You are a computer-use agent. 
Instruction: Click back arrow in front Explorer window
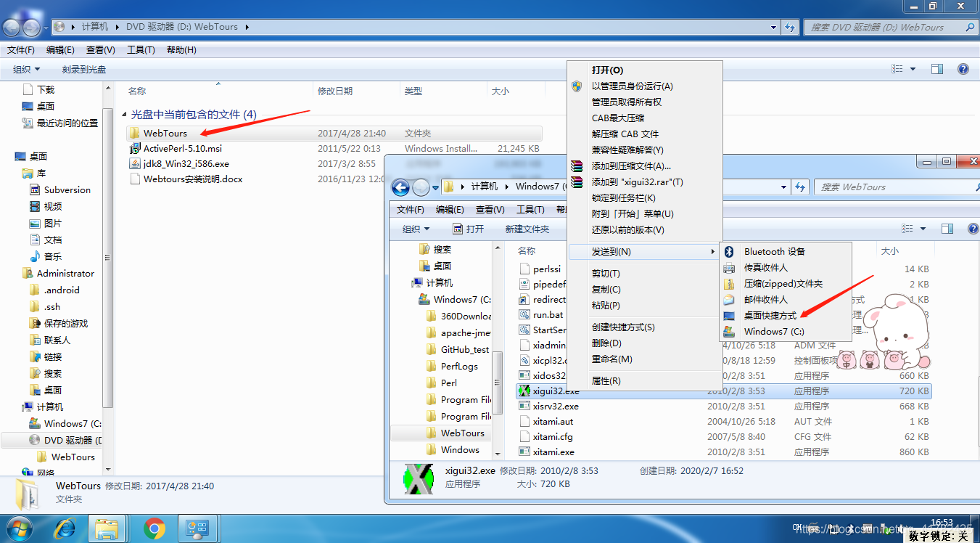tap(400, 187)
